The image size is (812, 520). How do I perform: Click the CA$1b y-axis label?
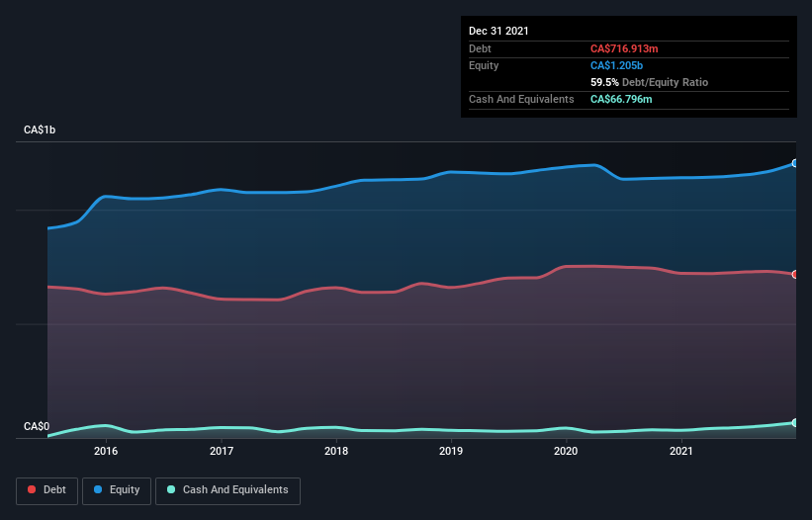[x=40, y=130]
